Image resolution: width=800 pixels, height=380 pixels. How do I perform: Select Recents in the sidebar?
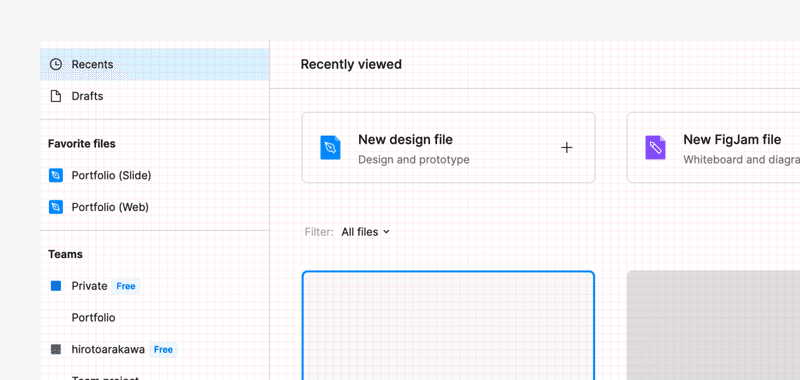[155, 64]
